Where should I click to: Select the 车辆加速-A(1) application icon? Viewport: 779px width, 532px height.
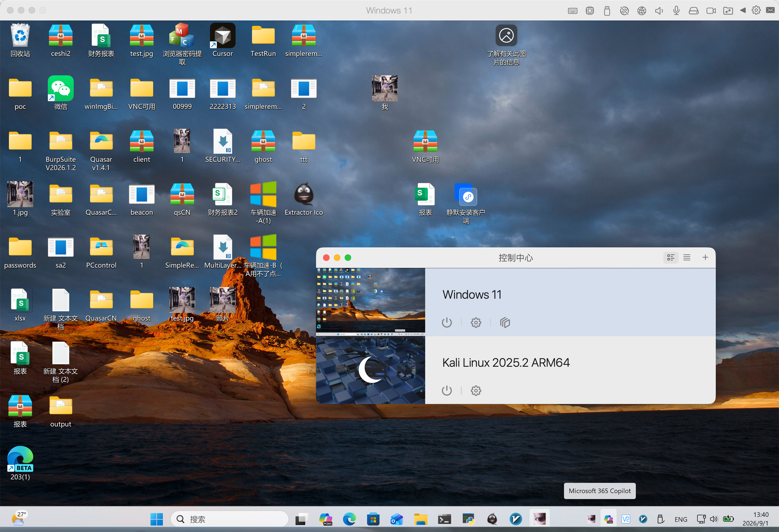click(263, 203)
